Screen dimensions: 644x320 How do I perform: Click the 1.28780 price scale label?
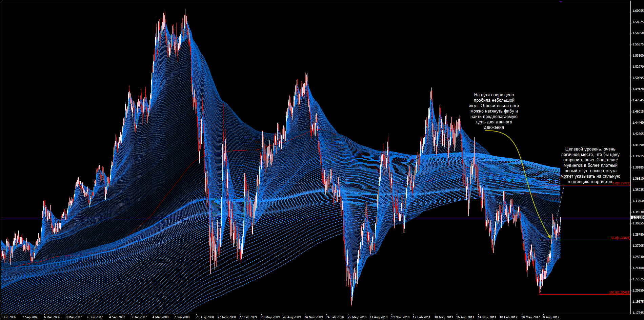[x=638, y=235]
